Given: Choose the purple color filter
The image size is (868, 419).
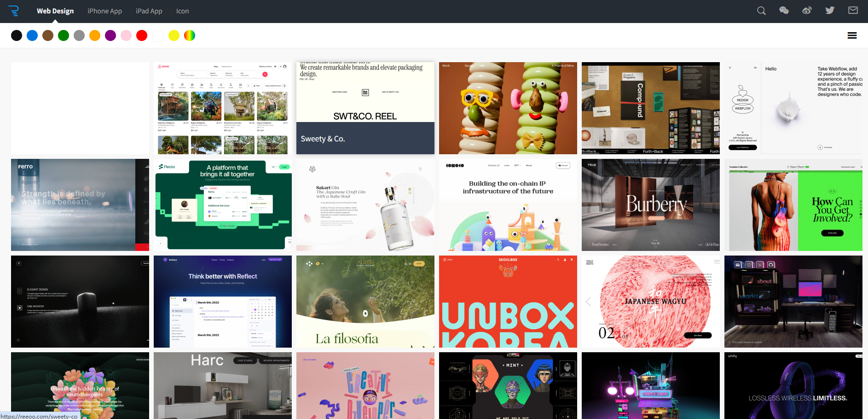Looking at the screenshot, I should pyautogui.click(x=110, y=35).
